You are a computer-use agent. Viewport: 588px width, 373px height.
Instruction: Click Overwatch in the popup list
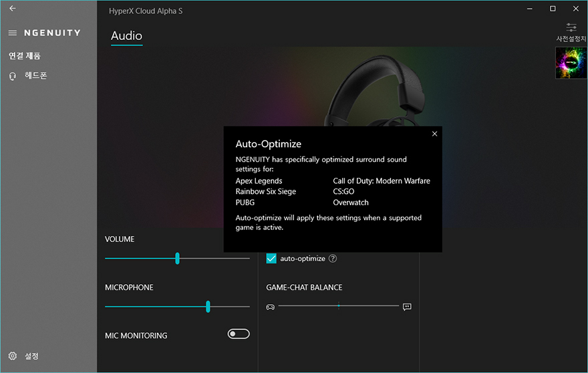351,203
